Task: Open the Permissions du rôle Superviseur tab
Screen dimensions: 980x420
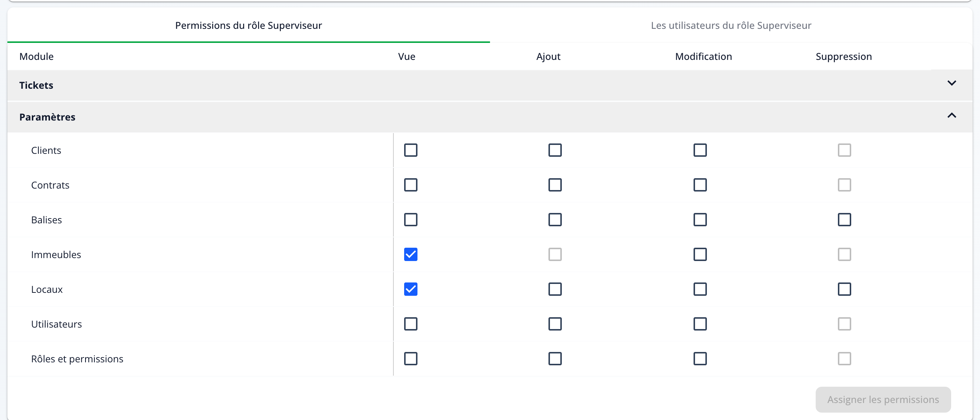Action: coord(248,25)
